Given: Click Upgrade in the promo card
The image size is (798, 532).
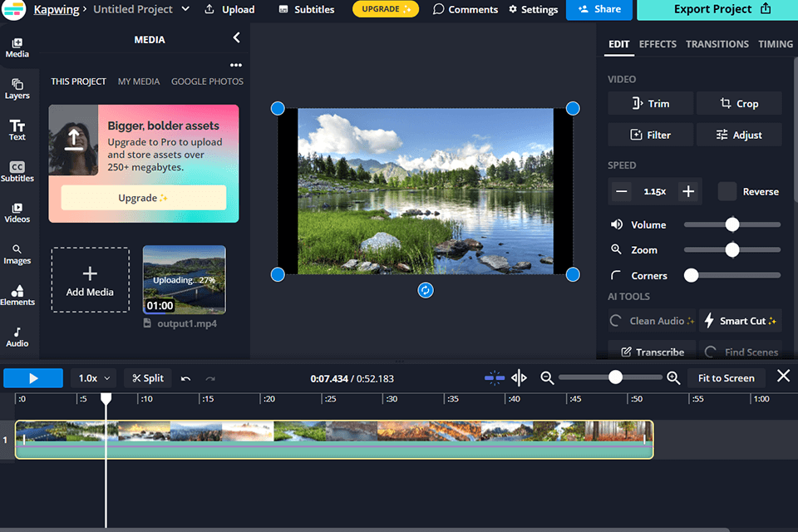Looking at the screenshot, I should point(144,198).
